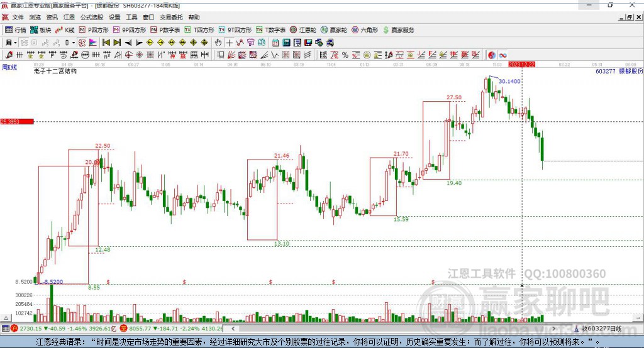644x348 pixels.
Task: Click the 老子十二宫结构 indicator label
Action: (x=55, y=72)
